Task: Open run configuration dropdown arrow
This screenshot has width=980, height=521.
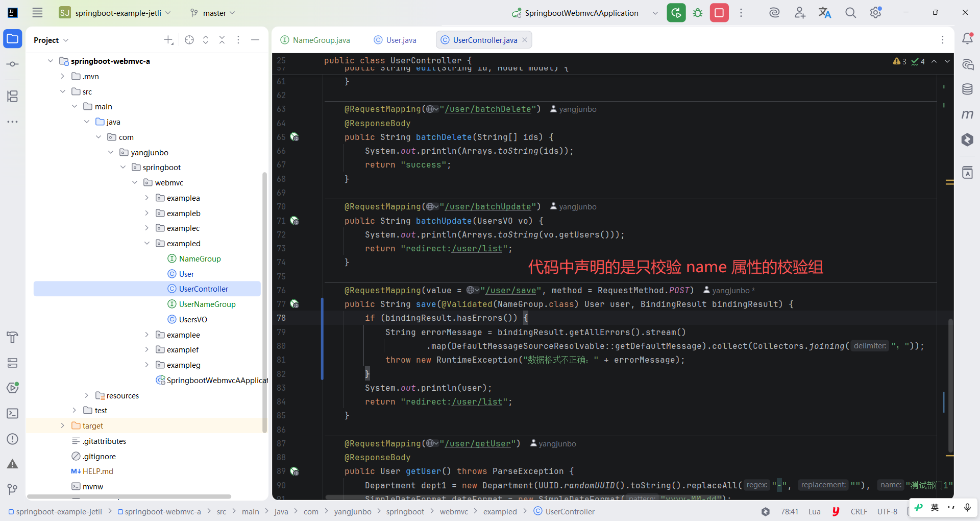Action: click(655, 13)
